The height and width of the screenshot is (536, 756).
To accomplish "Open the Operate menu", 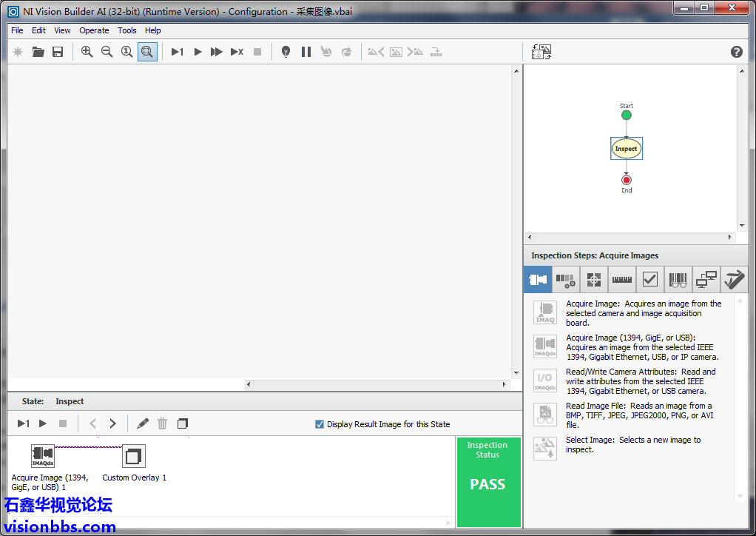I will point(94,30).
